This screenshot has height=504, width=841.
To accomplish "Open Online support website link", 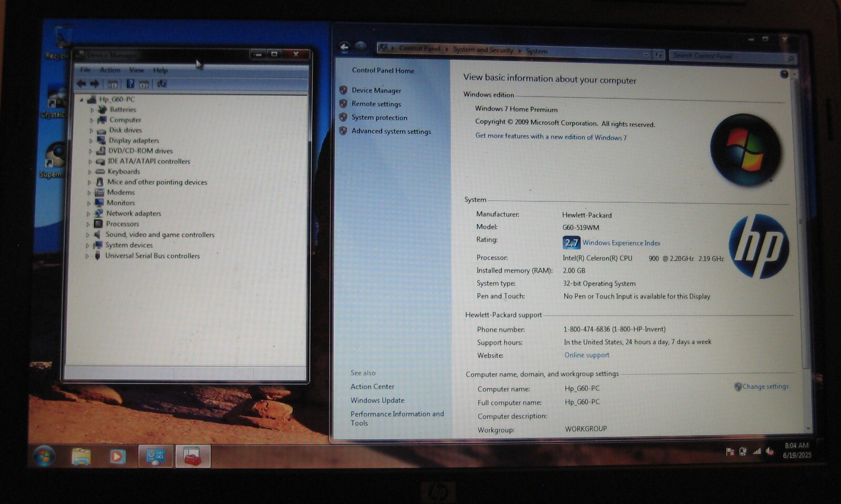I will pyautogui.click(x=587, y=355).
